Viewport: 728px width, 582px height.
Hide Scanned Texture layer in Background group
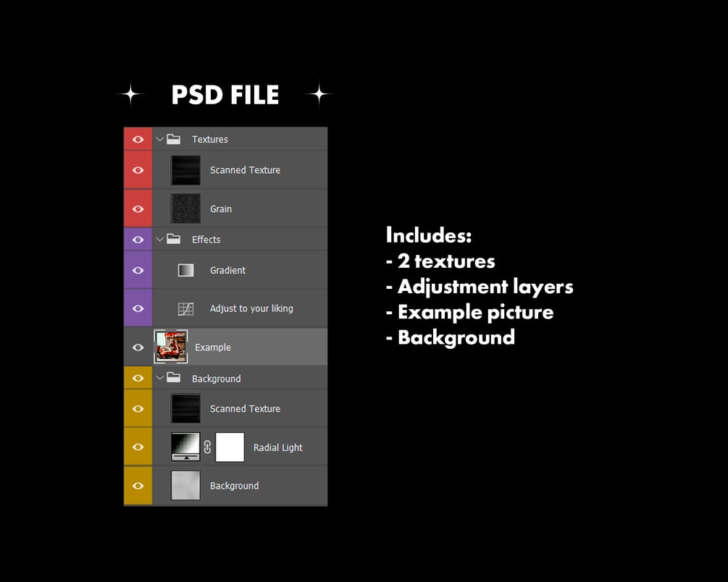pos(138,409)
